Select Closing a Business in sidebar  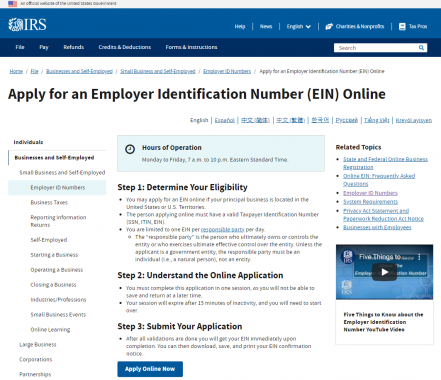tap(53, 285)
